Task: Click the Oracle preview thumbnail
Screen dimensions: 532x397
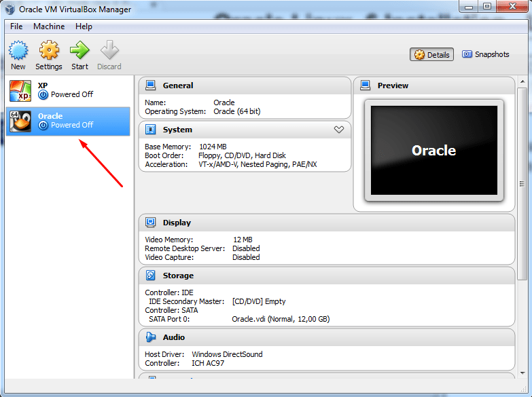Action: 434,150
